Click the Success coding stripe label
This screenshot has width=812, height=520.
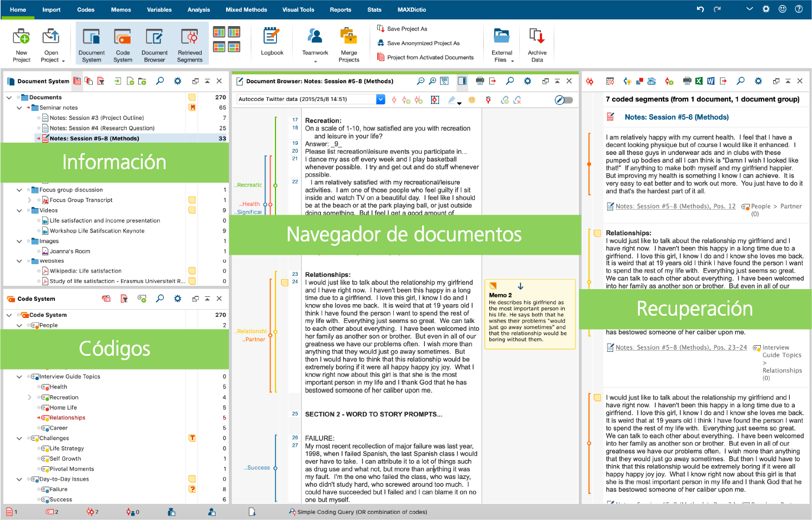[257, 468]
